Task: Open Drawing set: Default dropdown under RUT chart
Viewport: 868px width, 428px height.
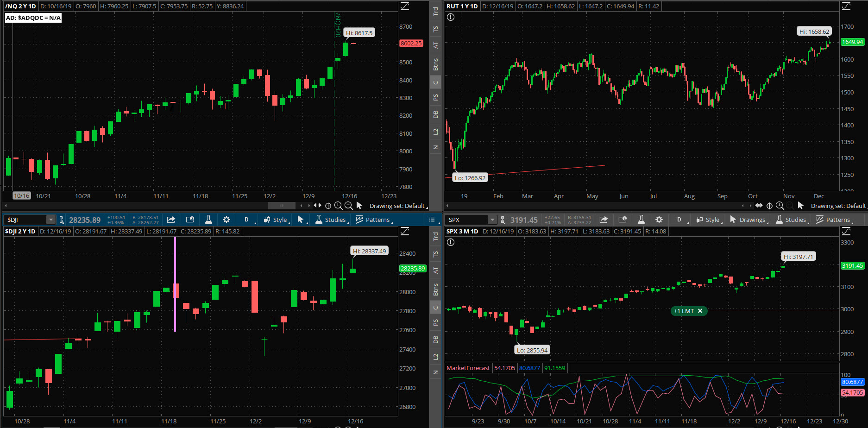Action: (x=839, y=206)
